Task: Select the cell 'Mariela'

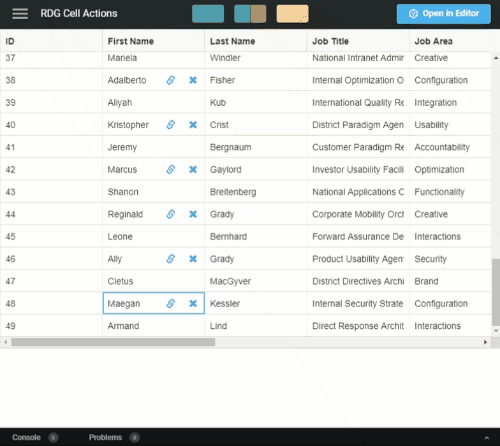Action: tap(153, 60)
